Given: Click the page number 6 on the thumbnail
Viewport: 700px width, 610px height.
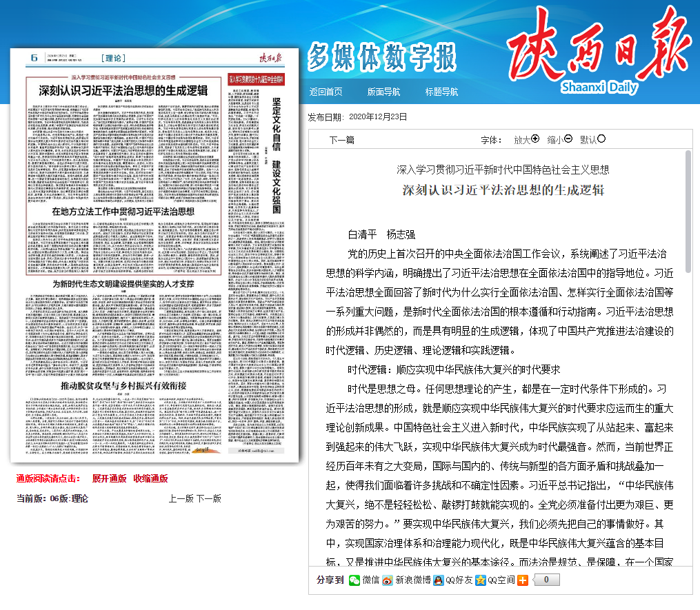Looking at the screenshot, I should click(34, 58).
